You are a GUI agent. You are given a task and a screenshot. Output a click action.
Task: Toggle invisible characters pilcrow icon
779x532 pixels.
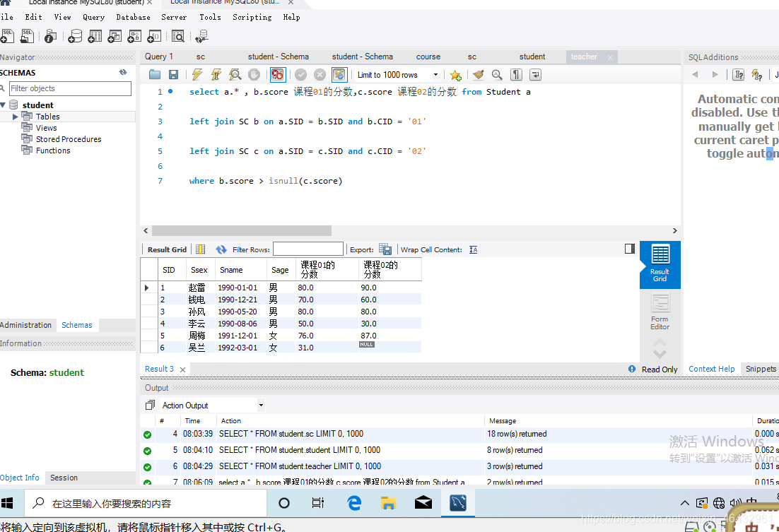[x=517, y=74]
